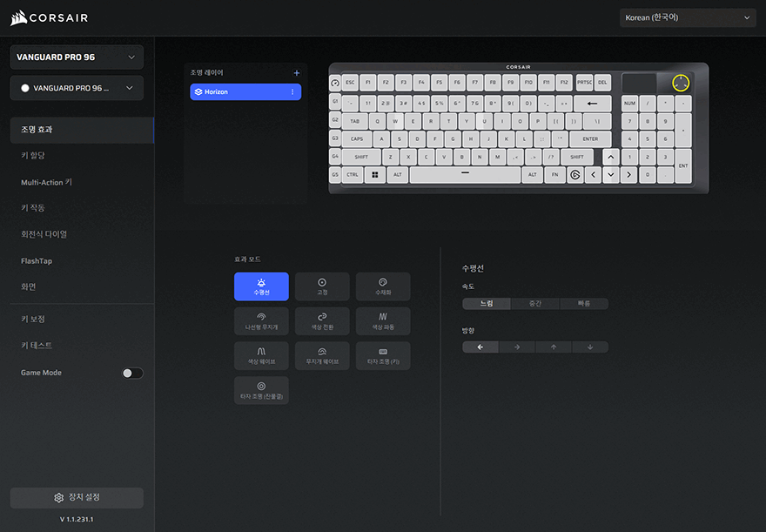Screen dimensions: 766x532
Task: Select the 색상 웨이브 color wave effect
Action: pos(261,355)
